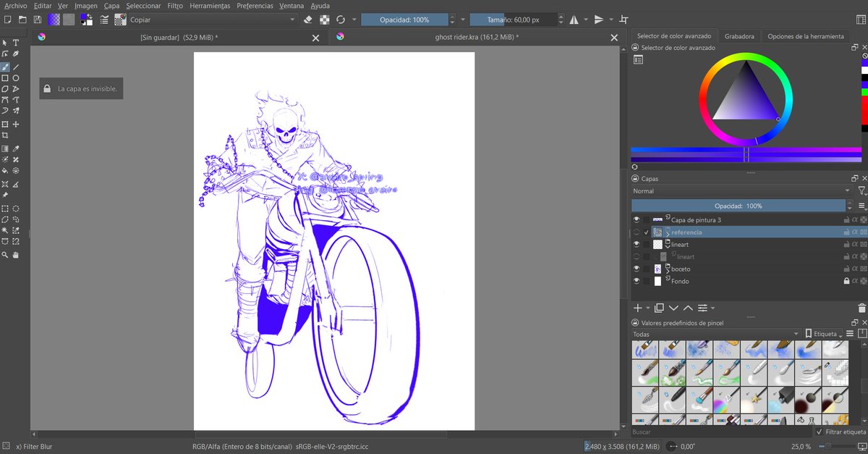Hide the Fondo layer

click(x=637, y=281)
